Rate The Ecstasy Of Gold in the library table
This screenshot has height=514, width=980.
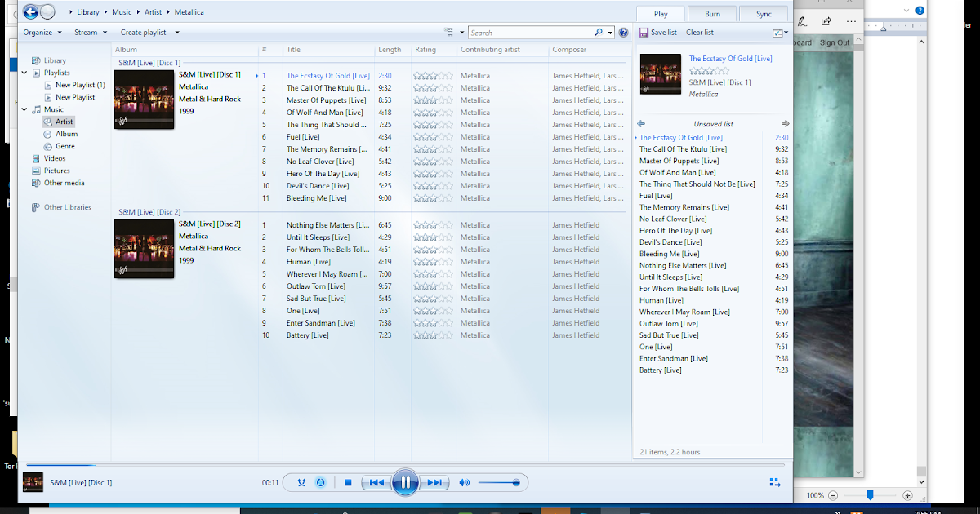(x=433, y=76)
